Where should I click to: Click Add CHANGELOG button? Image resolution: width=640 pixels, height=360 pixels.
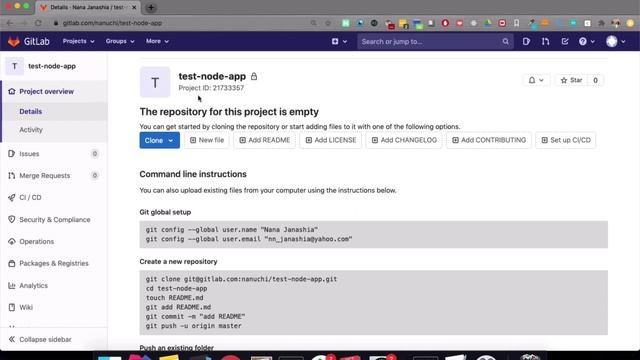click(x=404, y=140)
